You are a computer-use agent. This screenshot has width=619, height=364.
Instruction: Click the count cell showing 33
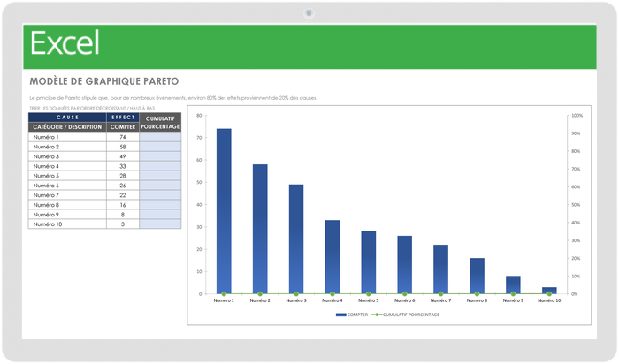[123, 166]
